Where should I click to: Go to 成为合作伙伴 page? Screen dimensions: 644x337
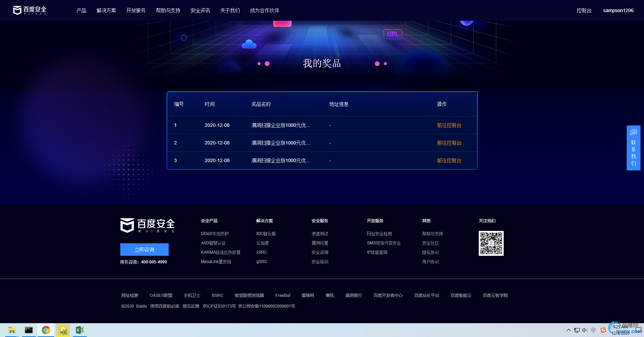[x=264, y=10]
